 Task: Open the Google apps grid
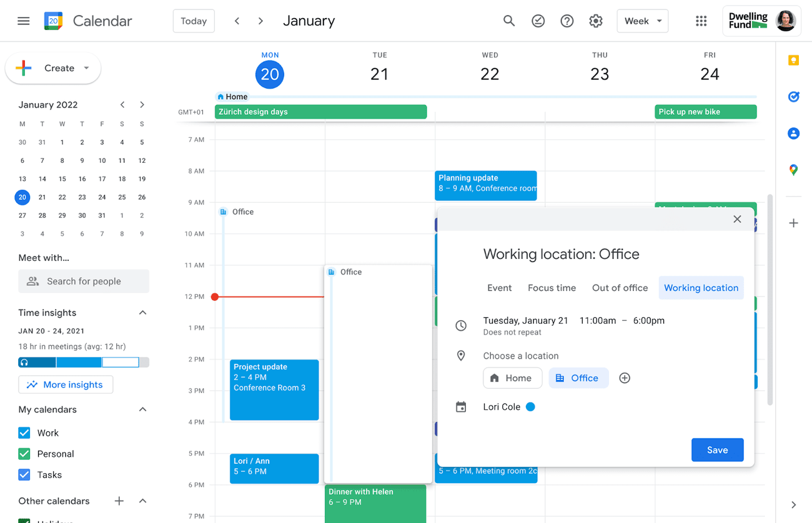point(701,21)
